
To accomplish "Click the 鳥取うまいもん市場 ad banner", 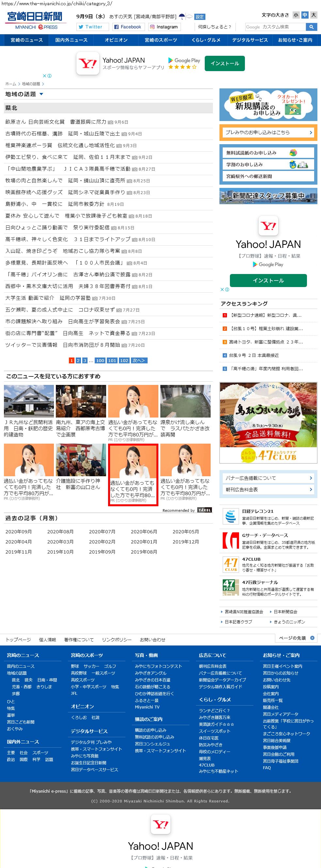I will (268, 422).
